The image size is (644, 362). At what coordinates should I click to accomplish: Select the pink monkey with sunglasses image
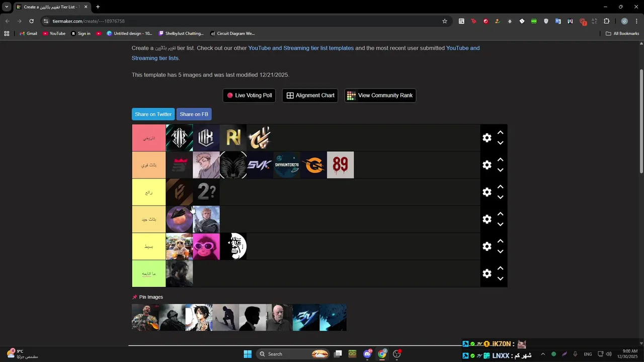click(x=206, y=246)
